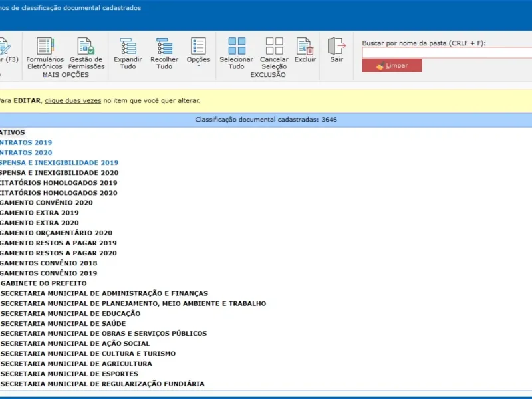Select Secretaria Municipal de Ação Social

coord(75,344)
